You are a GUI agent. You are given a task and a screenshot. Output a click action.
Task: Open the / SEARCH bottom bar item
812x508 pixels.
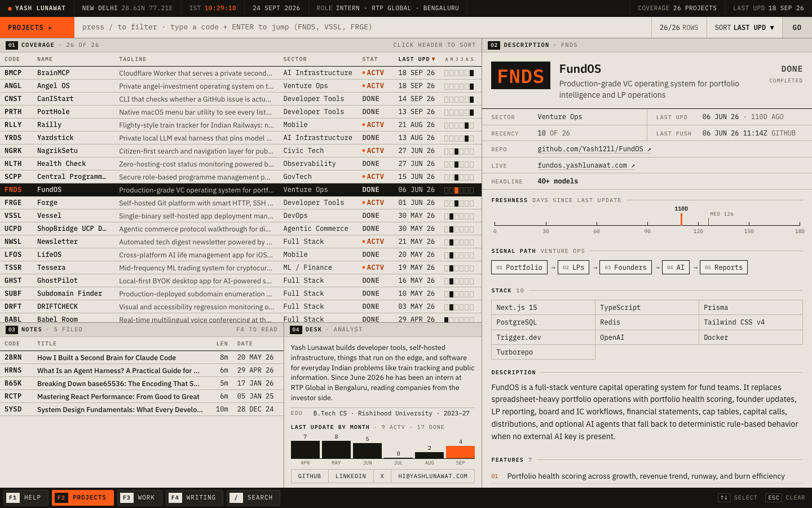pos(253,498)
